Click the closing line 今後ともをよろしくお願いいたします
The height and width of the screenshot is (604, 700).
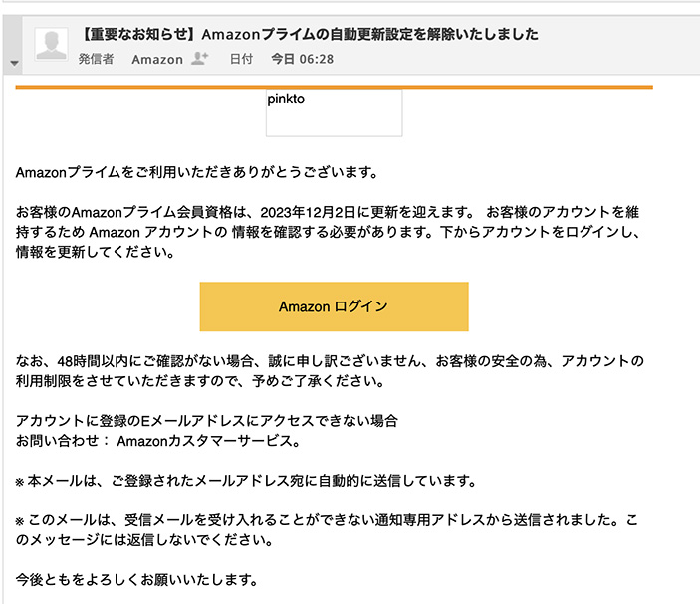pos(136,580)
